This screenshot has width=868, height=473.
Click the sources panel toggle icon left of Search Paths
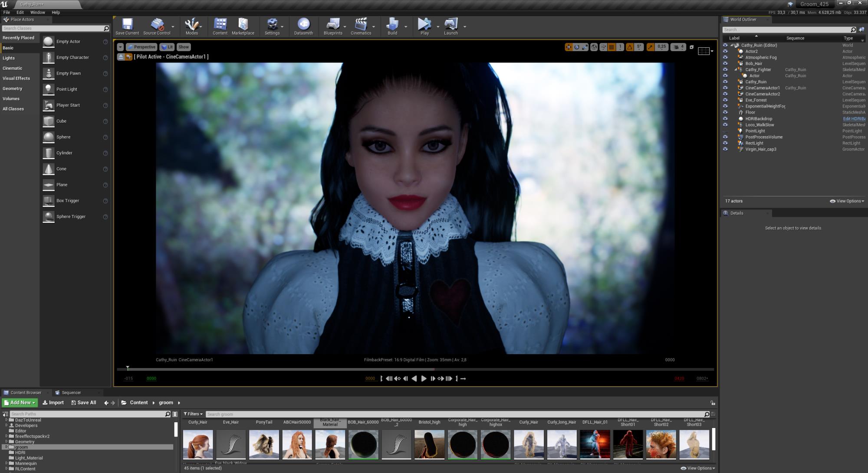pyautogui.click(x=5, y=414)
